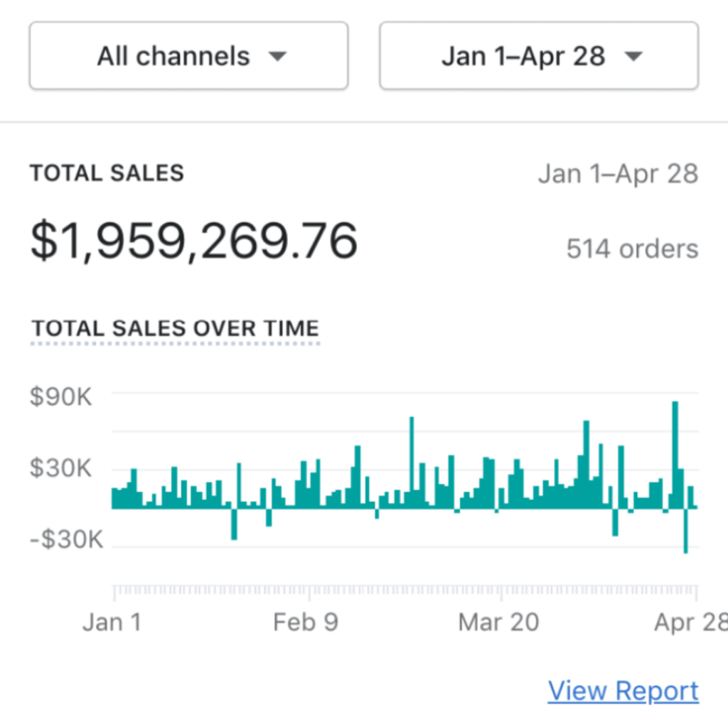Click the -$30K y-axis label

click(67, 540)
